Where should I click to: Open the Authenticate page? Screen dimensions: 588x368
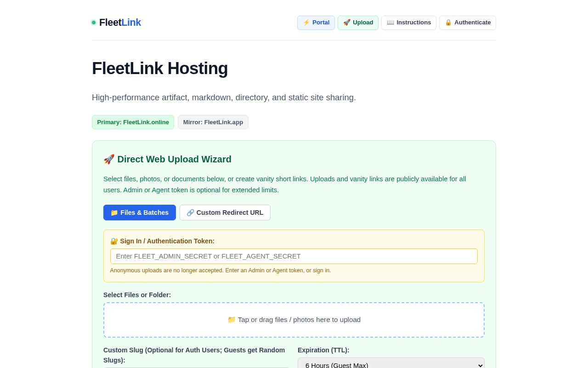click(x=468, y=23)
